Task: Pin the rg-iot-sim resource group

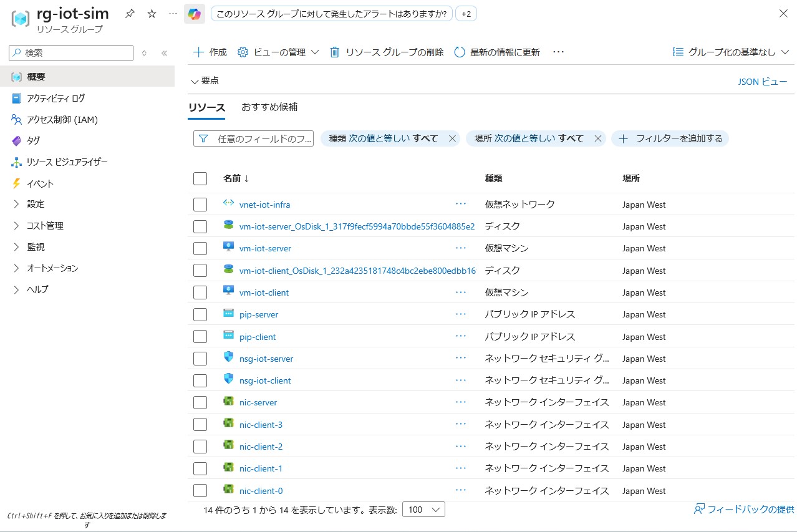Action: tap(130, 14)
